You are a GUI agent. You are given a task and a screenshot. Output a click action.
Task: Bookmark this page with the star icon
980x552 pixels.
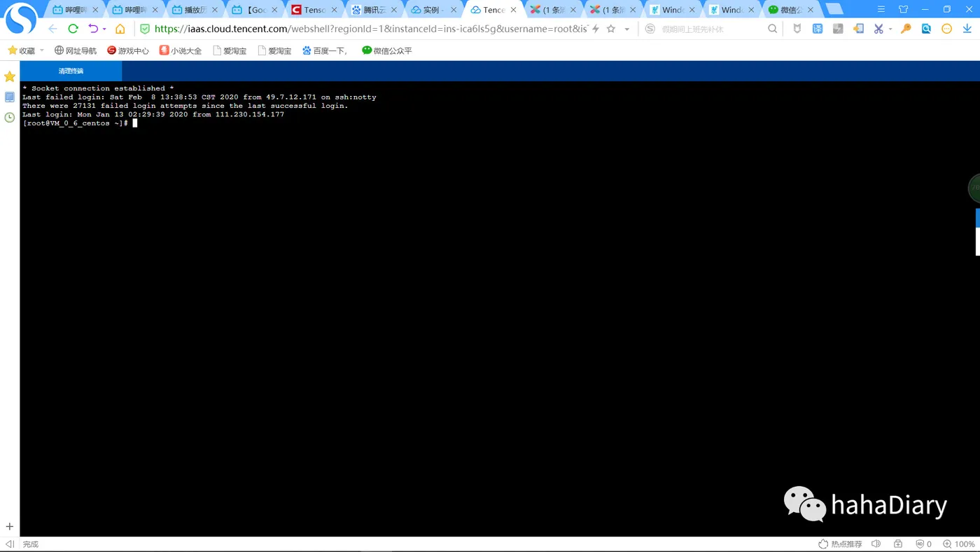pos(611,29)
